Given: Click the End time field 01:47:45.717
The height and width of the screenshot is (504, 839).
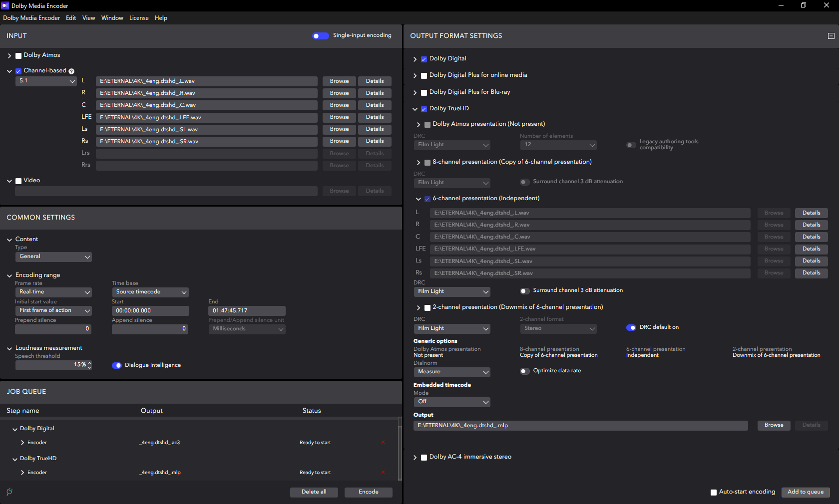Looking at the screenshot, I should [247, 311].
